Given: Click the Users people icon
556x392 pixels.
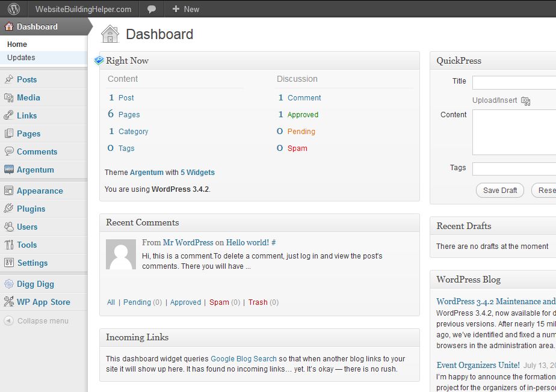Looking at the screenshot, I should pos(9,227).
